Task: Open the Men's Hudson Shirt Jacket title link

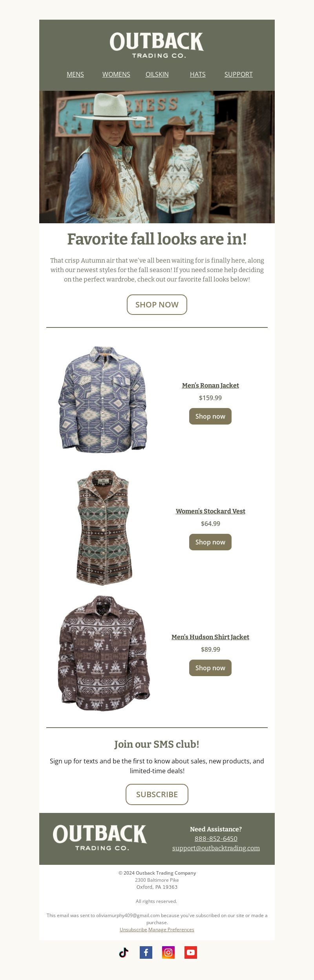Action: pos(210,637)
